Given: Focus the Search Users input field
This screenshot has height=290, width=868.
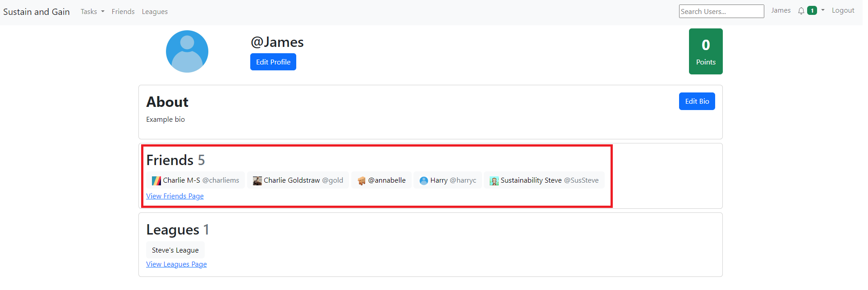Looking at the screenshot, I should coord(721,11).
